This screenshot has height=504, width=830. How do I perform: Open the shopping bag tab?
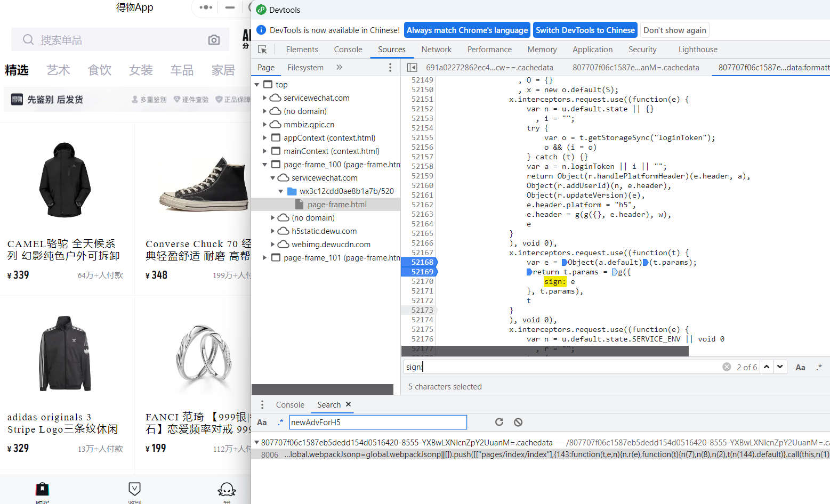click(42, 489)
